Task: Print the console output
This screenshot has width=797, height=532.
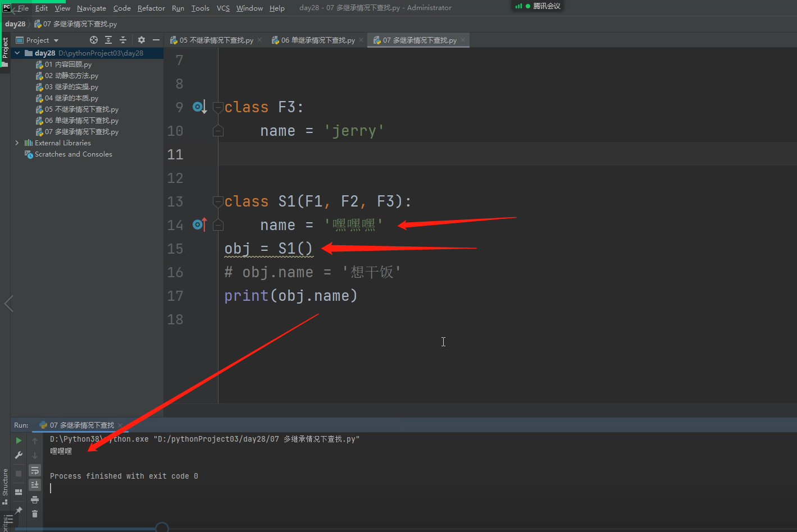Action: pyautogui.click(x=35, y=499)
